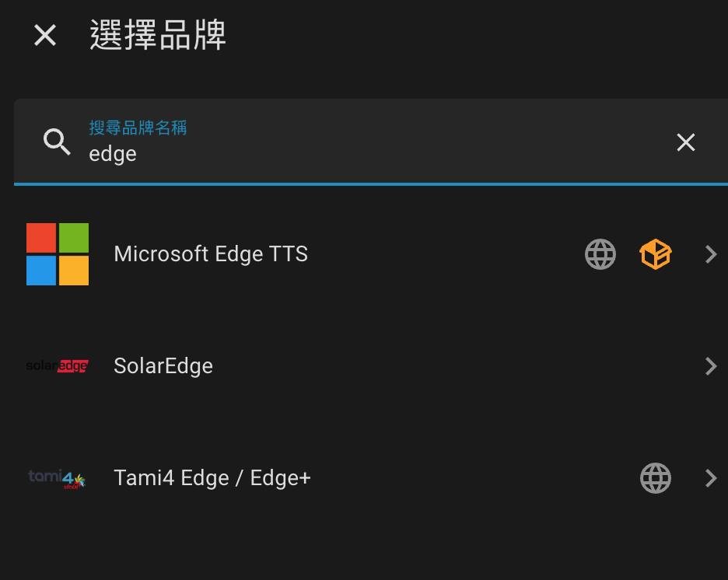The width and height of the screenshot is (728, 580).
Task: Close the 選擇品牌 dialog
Action: pyautogui.click(x=45, y=35)
